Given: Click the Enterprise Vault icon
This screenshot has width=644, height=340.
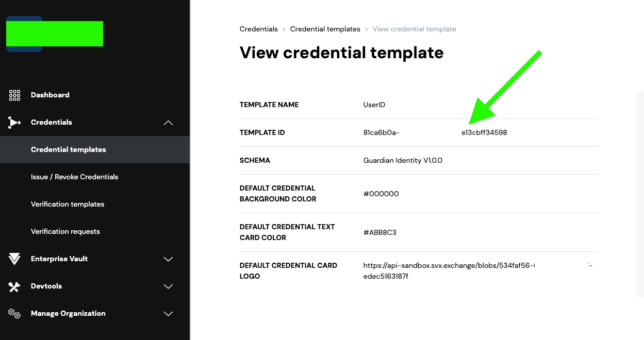Looking at the screenshot, I should click(14, 259).
